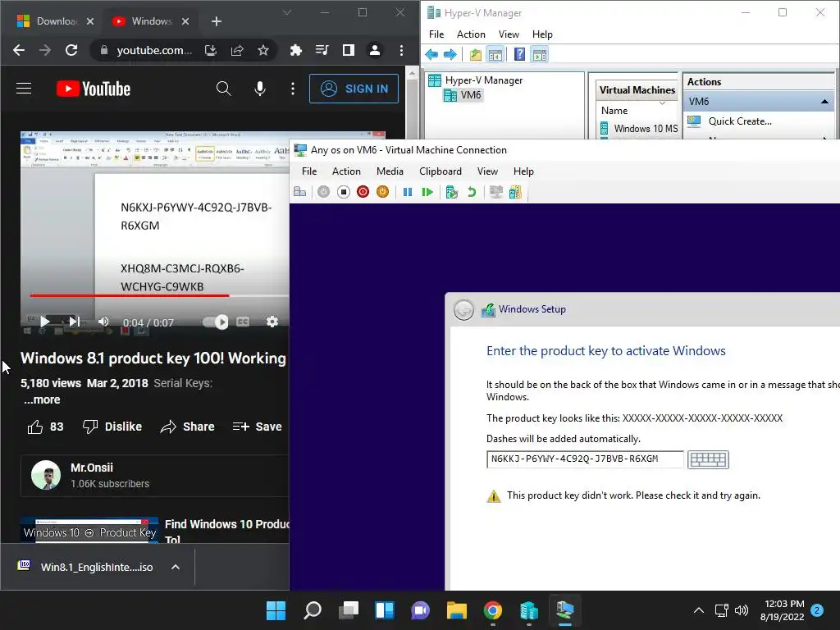
Task: Click Hyper-V Manager forward arrow toolbar icon
Action: (450, 54)
